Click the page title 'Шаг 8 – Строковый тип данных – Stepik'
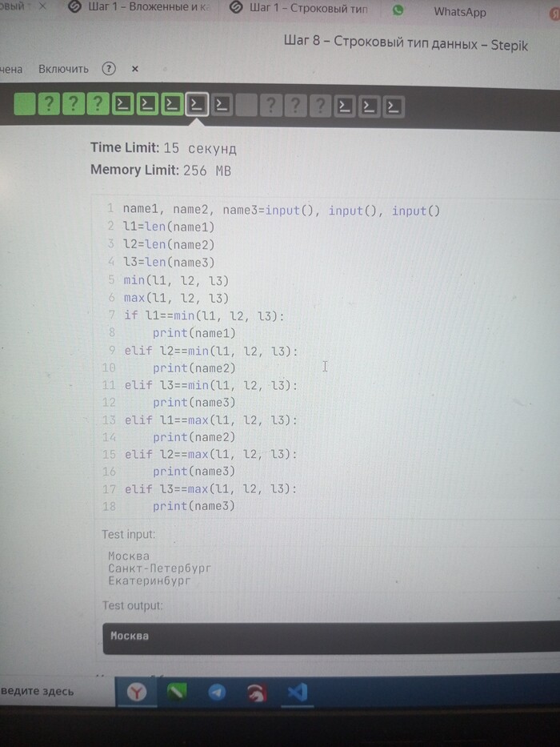560x747 pixels. coord(406,43)
